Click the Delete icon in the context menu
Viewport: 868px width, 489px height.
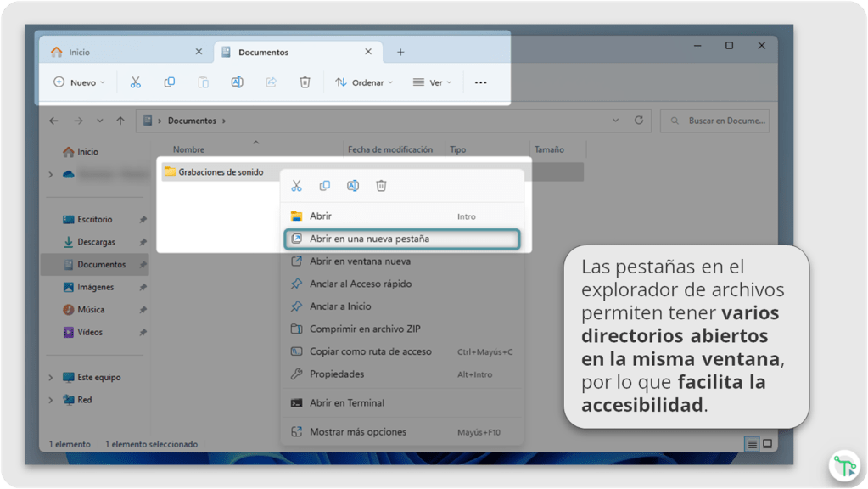tap(381, 186)
